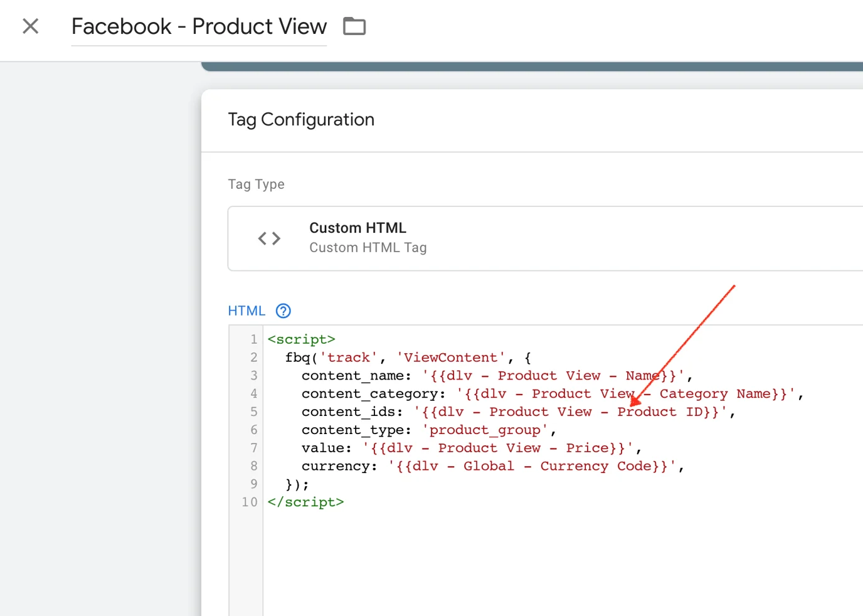Close the tag editor with the X icon

pos(30,26)
